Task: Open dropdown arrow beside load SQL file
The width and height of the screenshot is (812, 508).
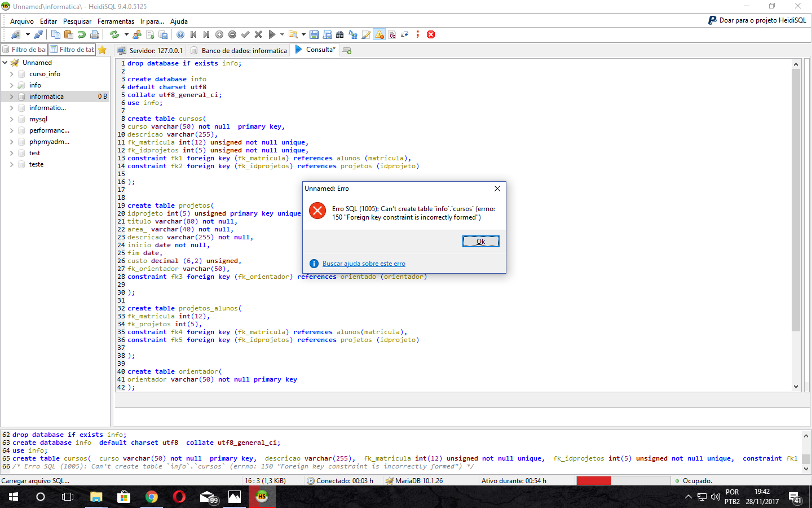Action: point(303,34)
